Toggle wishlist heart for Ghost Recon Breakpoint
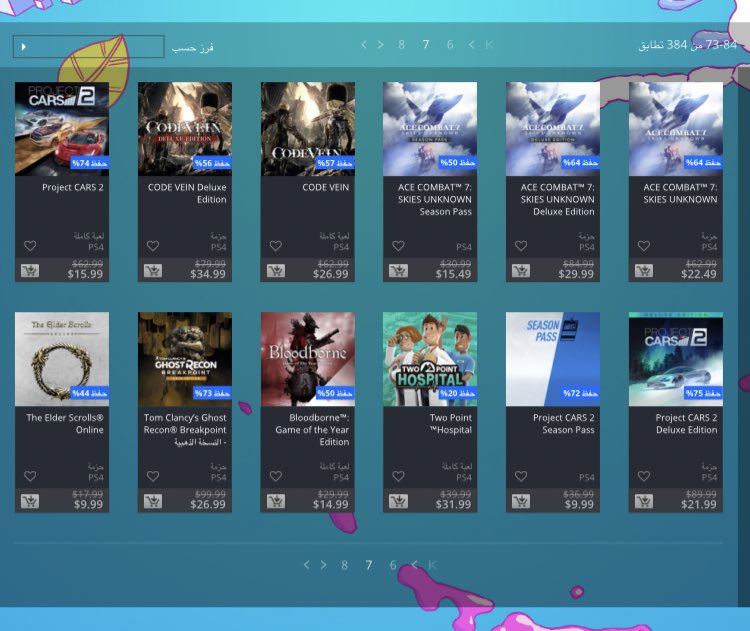 coord(153,476)
